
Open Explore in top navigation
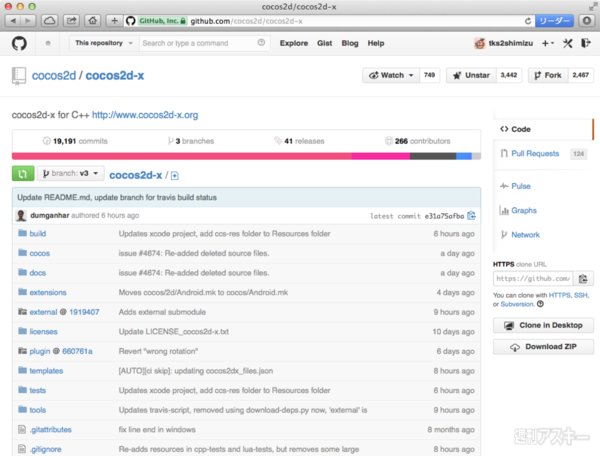point(293,43)
